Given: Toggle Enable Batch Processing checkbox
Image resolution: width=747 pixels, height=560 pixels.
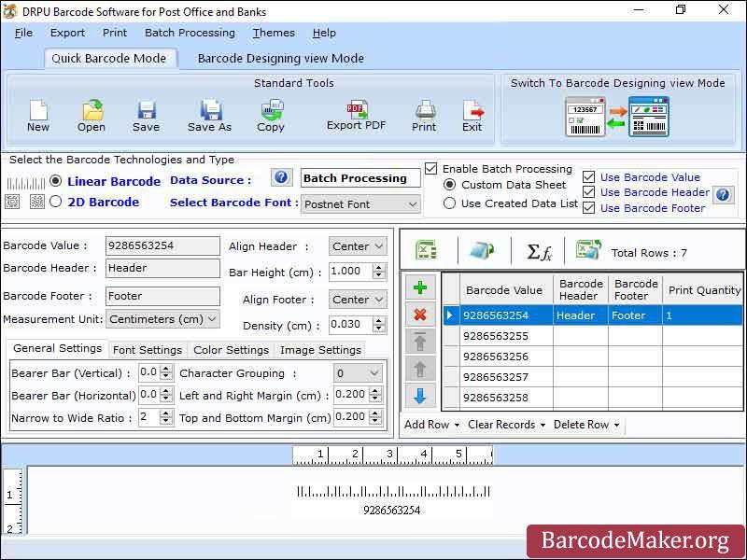Looking at the screenshot, I should coord(431,169).
